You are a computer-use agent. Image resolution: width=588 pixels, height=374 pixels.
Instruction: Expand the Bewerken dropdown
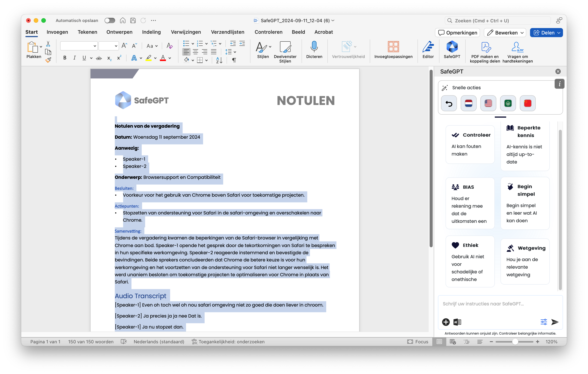[522, 33]
